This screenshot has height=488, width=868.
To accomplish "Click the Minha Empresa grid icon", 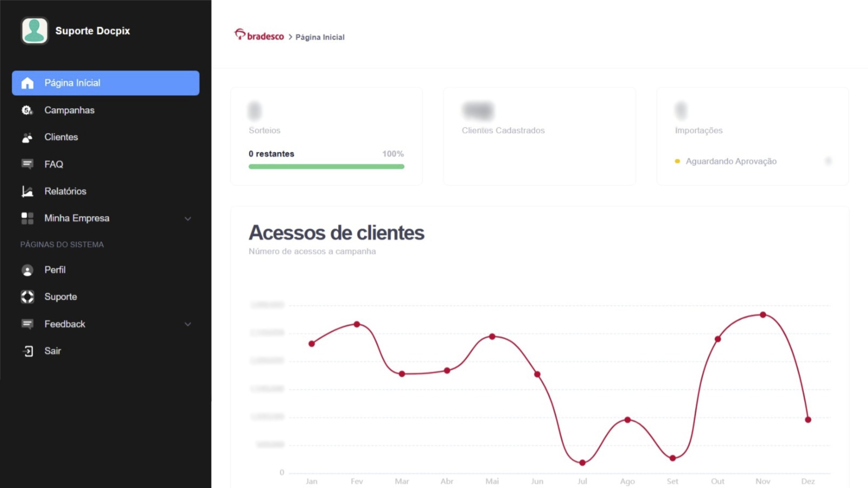I will coord(27,218).
